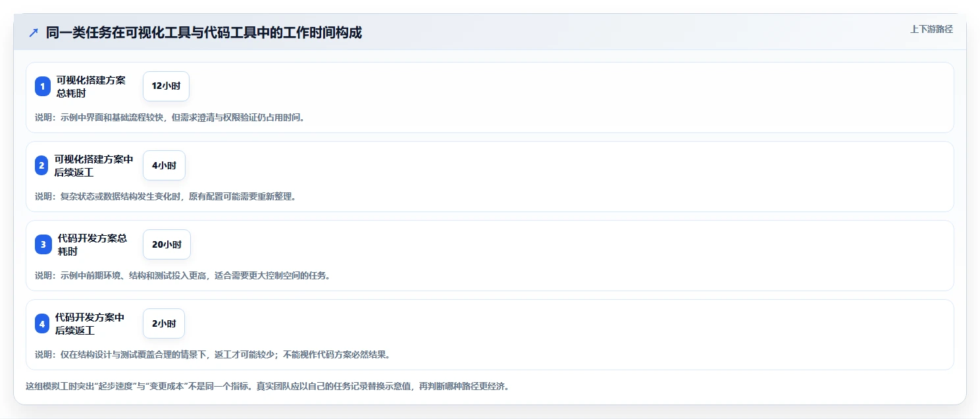The image size is (980, 419).
Task: Click the note about 前期环境、结构和测试投入更高
Action: click(183, 276)
